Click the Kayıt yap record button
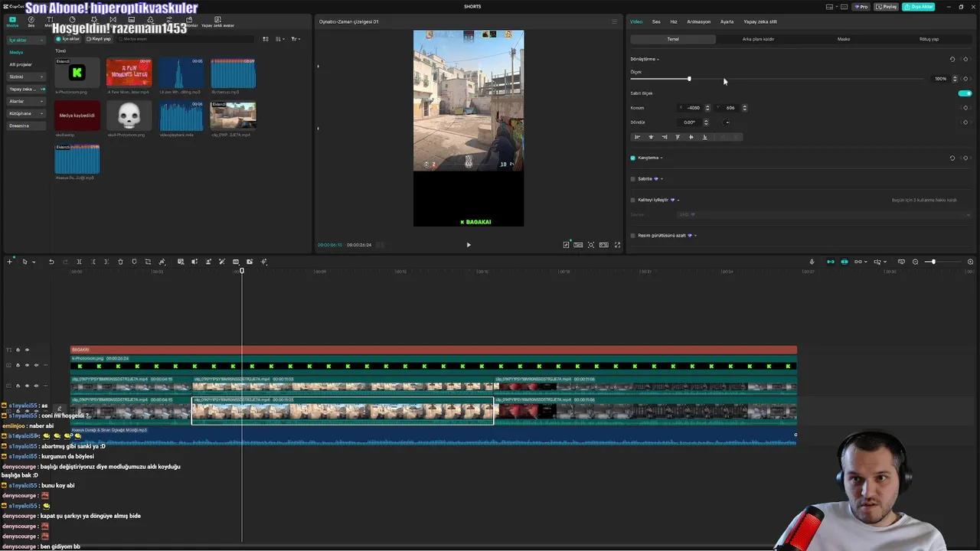Image resolution: width=980 pixels, height=551 pixels. (x=99, y=39)
